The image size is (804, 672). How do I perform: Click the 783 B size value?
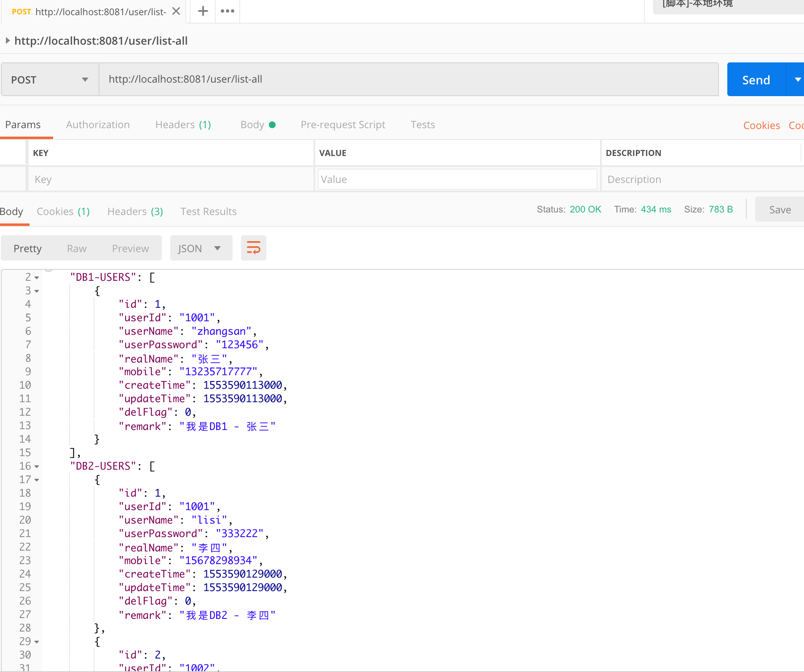721,210
